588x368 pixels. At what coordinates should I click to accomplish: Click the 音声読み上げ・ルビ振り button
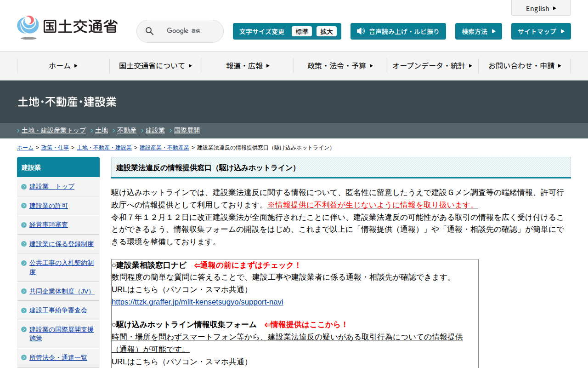[x=398, y=31]
